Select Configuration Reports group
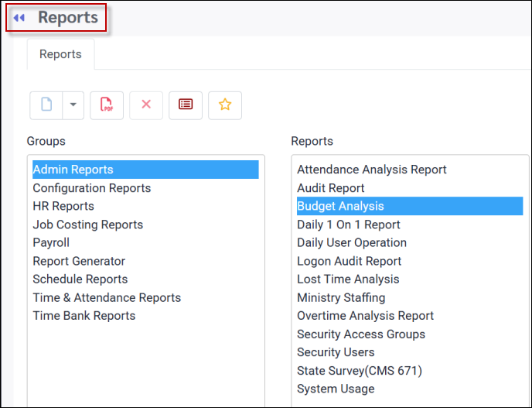Screen dimensions: 532x408 [145, 188]
